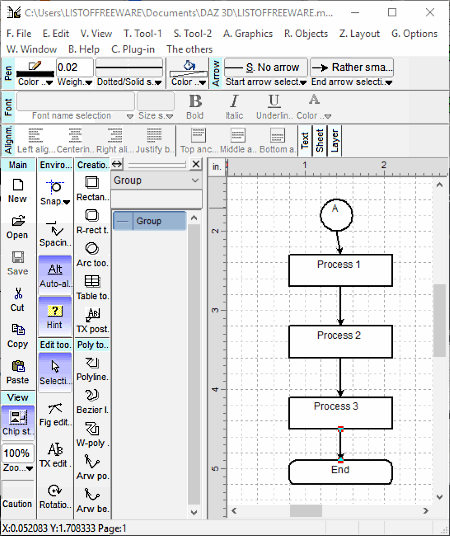450x536 pixels.
Task: Open the pen Weight dropdown
Action: [75, 82]
